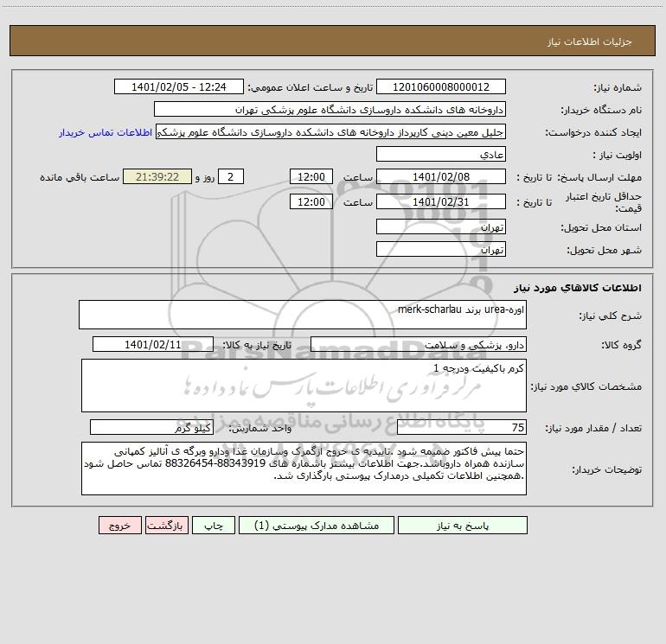
Task: Click the ایجاد کننده درخواست label
Action: (x=593, y=132)
